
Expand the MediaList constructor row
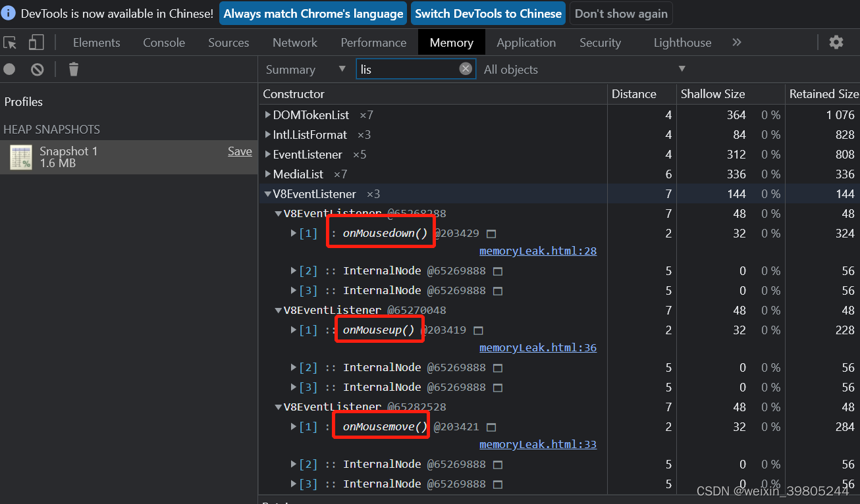click(268, 174)
